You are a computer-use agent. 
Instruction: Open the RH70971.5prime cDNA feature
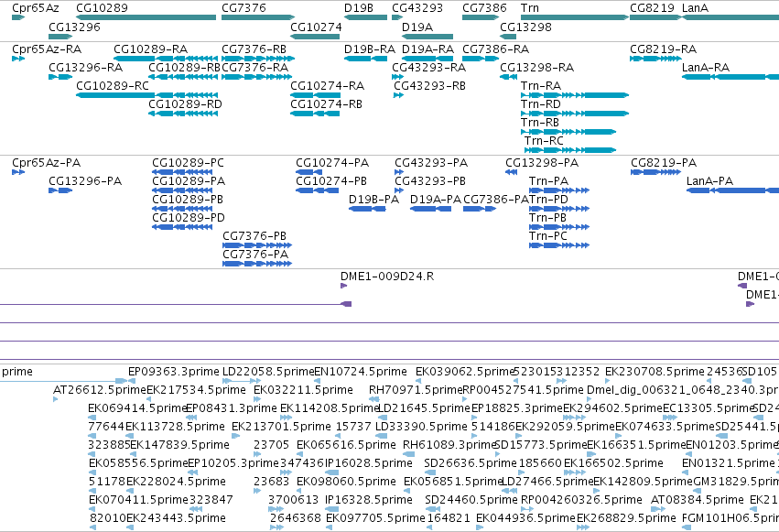point(374,399)
